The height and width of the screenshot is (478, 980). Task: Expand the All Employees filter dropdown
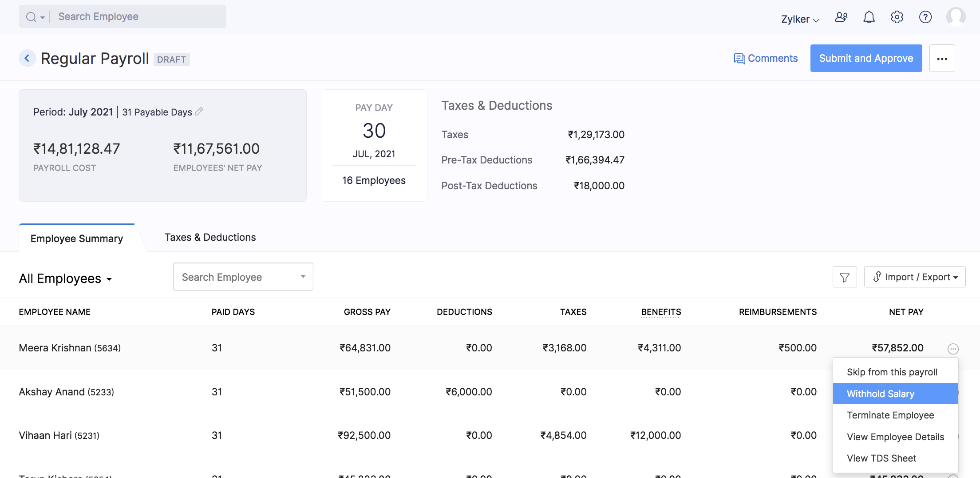coord(65,279)
